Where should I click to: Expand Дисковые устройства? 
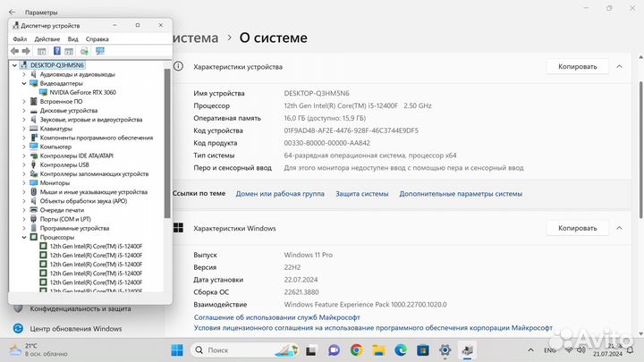click(x=24, y=111)
